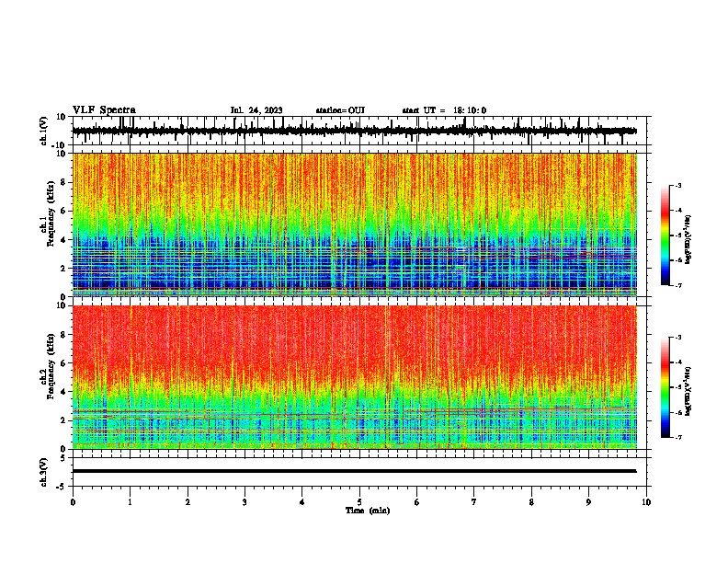The image size is (728, 563).
Task: Click tick label 9 on Time axis
Action: point(588,502)
